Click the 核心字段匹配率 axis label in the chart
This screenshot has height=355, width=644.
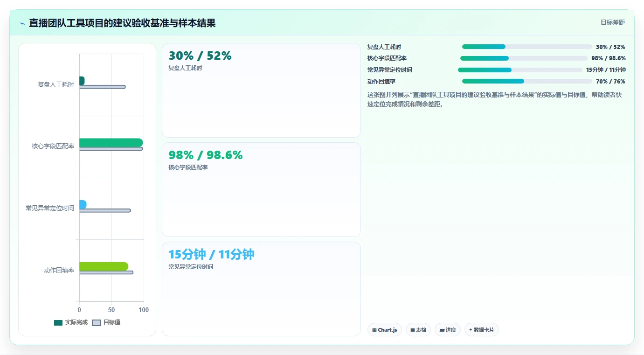click(x=53, y=146)
